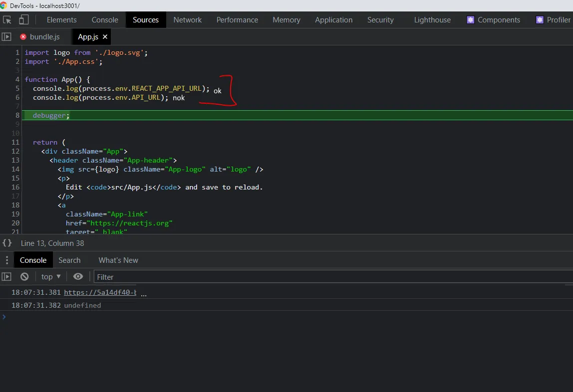This screenshot has height=392, width=573.
Task: Open the React Components tab
Action: click(493, 20)
